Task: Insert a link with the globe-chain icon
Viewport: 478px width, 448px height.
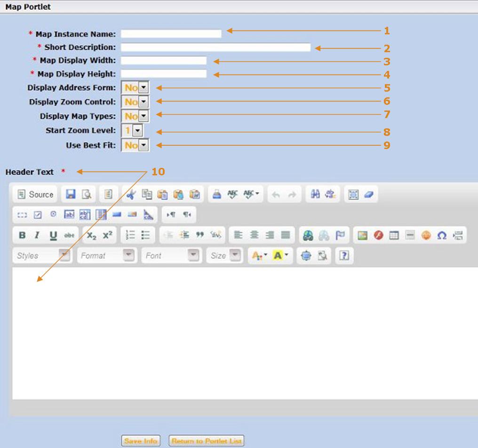Action: 308,236
